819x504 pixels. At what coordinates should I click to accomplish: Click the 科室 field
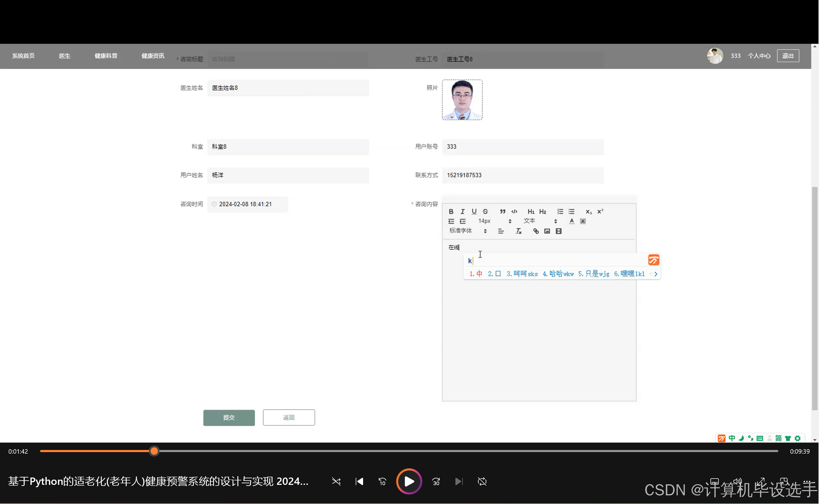point(288,147)
